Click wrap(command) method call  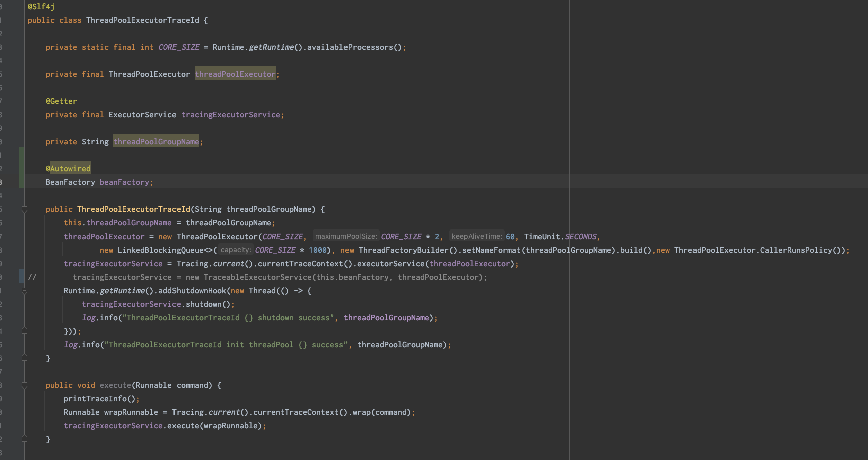pyautogui.click(x=382, y=412)
